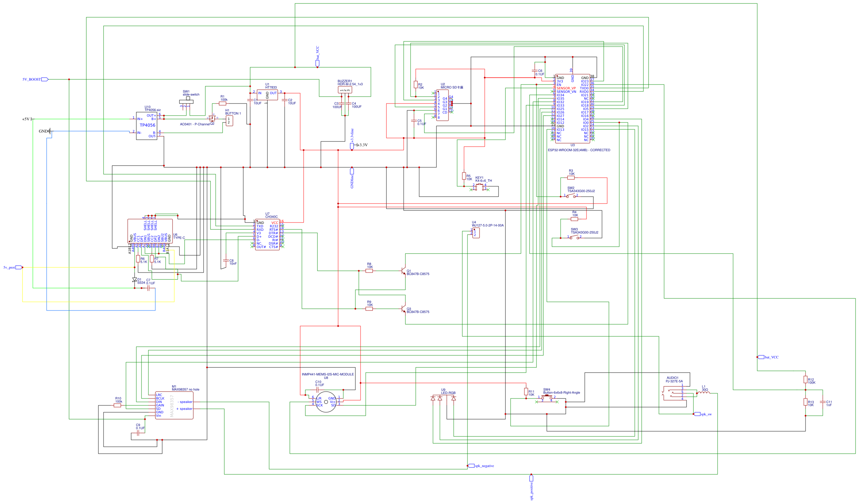Image resolution: width=859 pixels, height=504 pixels.
Task: Click the U4 WJ127 two-pin connector
Action: [x=476, y=233]
